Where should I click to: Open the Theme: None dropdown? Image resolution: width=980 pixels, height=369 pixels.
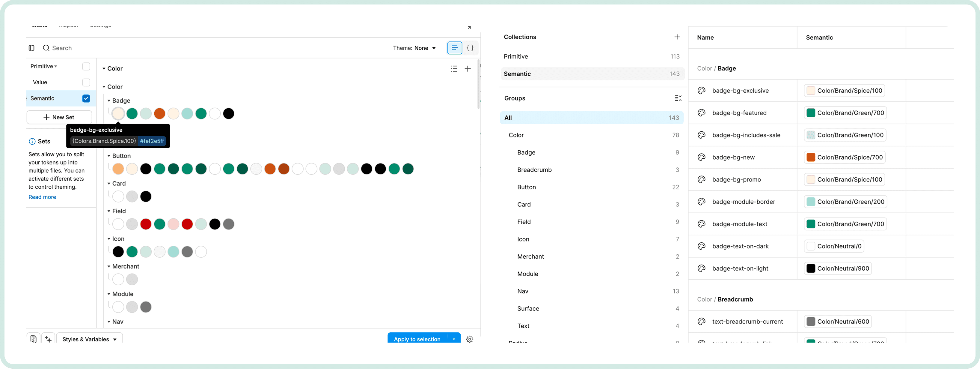click(414, 48)
